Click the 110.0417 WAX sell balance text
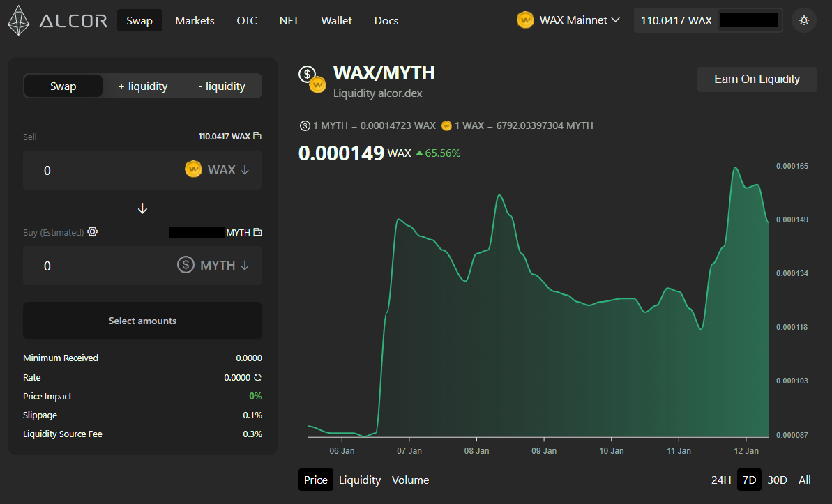This screenshot has width=832, height=504. pos(225,137)
